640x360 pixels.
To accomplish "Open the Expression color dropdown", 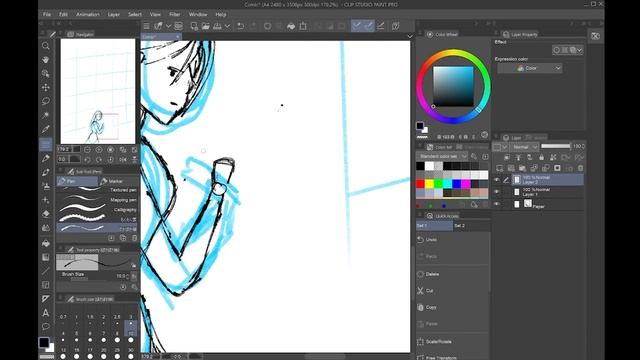I will point(530,69).
